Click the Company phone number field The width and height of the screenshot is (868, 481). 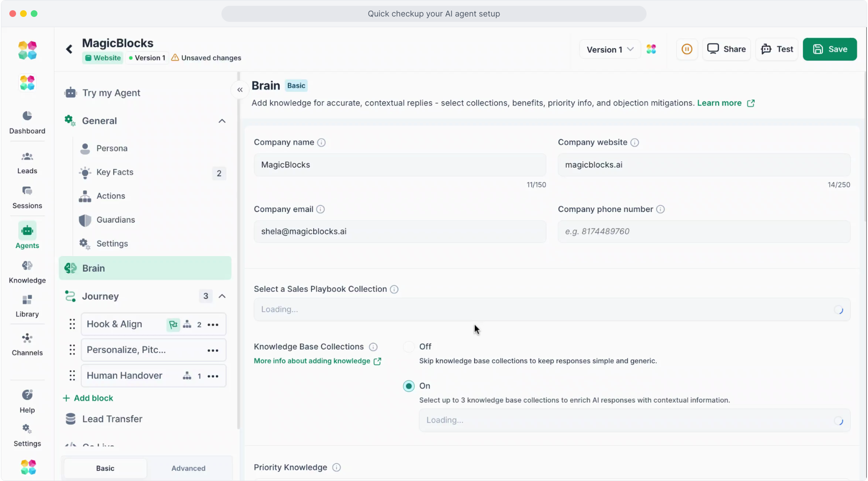click(x=704, y=232)
